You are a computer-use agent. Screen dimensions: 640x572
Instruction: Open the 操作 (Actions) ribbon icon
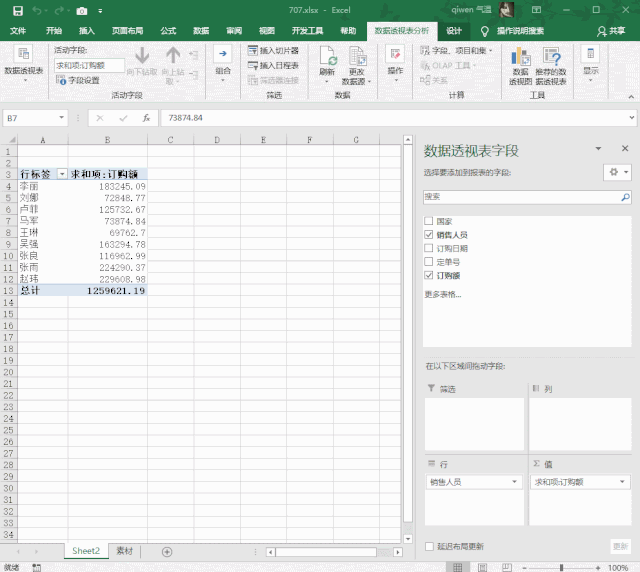[395, 54]
